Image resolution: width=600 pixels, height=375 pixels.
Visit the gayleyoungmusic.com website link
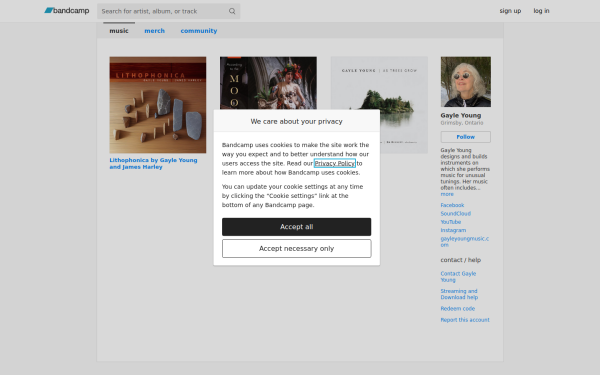tap(465, 241)
